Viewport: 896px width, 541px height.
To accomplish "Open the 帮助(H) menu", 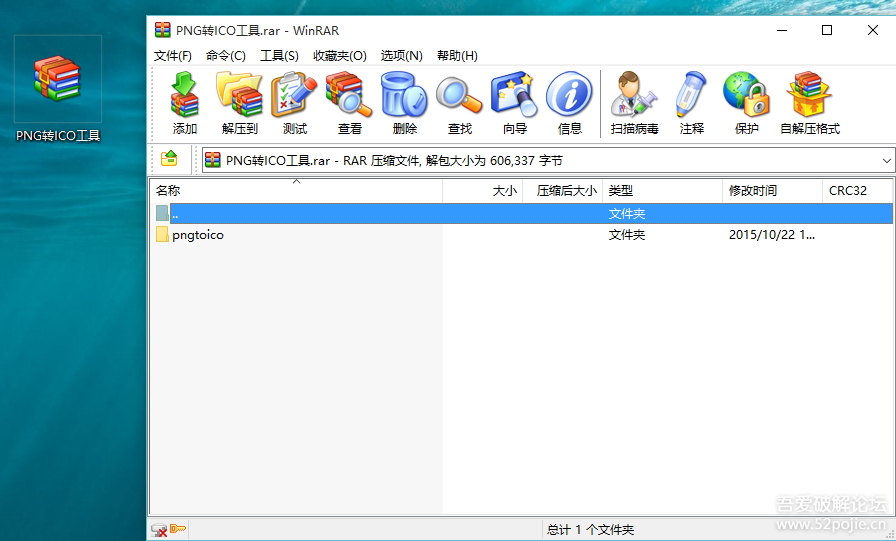I will click(x=457, y=55).
